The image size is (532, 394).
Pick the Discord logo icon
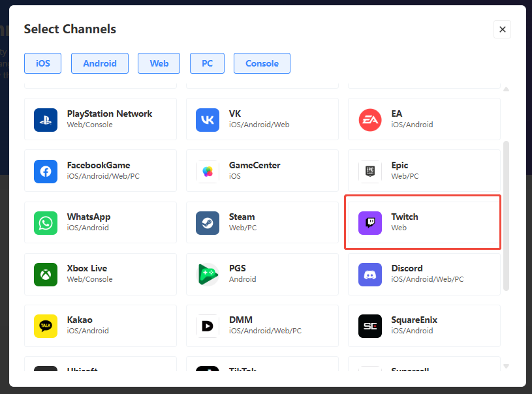coord(369,274)
